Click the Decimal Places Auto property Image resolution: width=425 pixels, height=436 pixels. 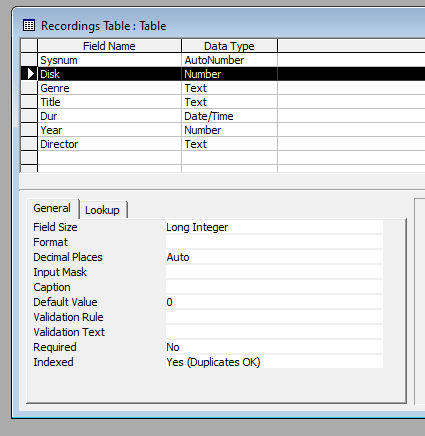coord(274,257)
